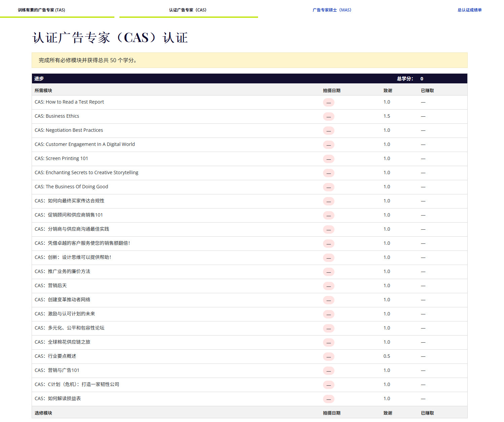
Task: Click the yellow 50 个学分 notice banner
Action: pos(249,60)
